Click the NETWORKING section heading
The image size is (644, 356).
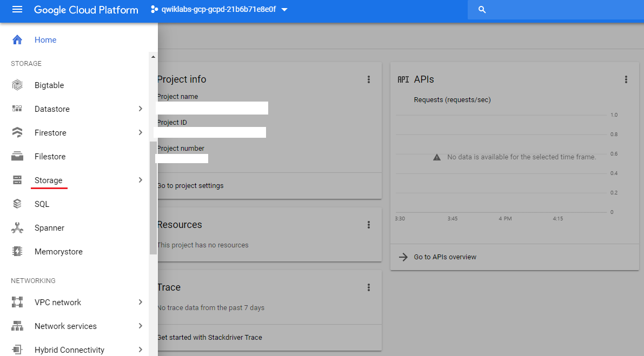(34, 281)
